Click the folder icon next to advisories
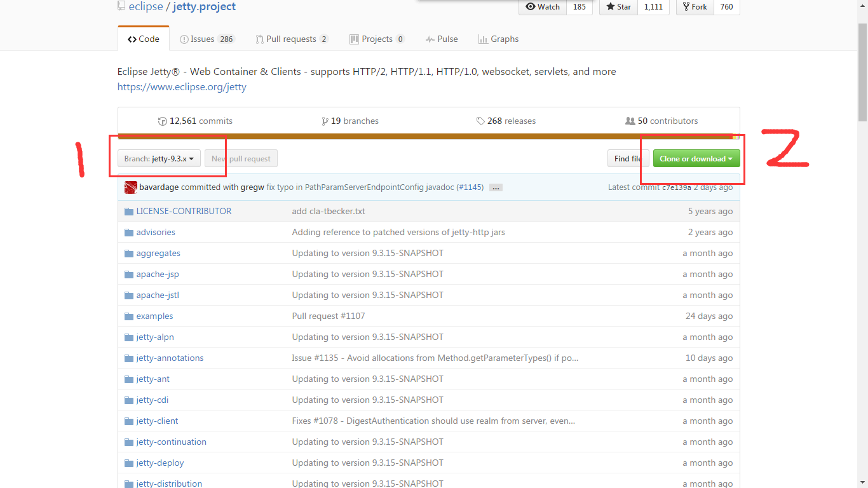This screenshot has height=488, width=868. coord(129,233)
